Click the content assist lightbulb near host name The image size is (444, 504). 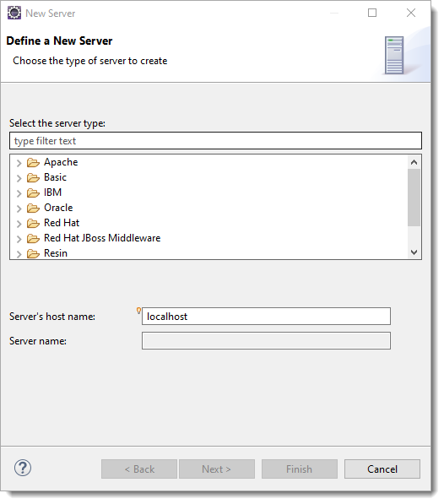[x=138, y=311]
